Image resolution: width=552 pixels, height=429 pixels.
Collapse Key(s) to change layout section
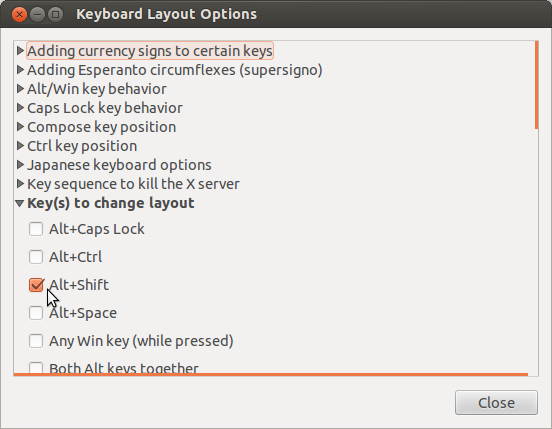pos(20,203)
